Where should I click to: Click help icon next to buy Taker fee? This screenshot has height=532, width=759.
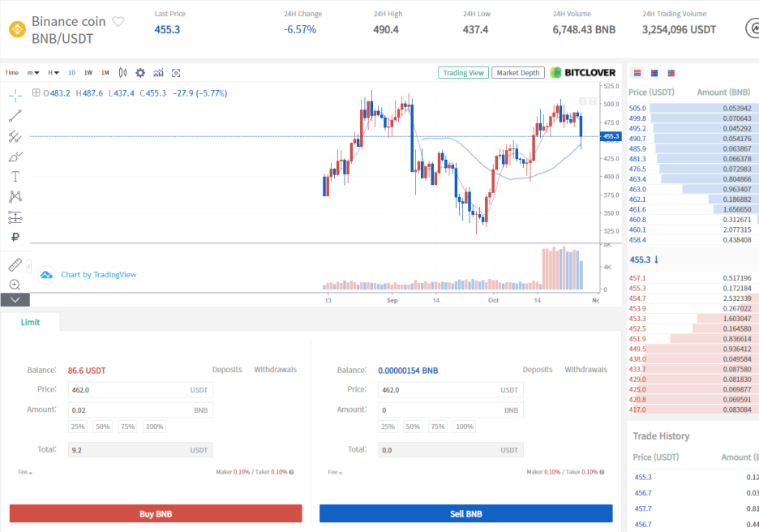click(x=291, y=472)
